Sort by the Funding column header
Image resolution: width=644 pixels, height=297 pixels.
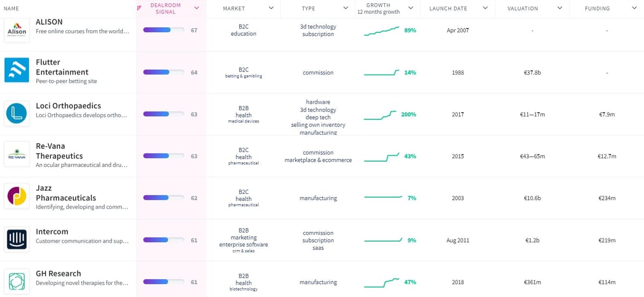click(597, 9)
